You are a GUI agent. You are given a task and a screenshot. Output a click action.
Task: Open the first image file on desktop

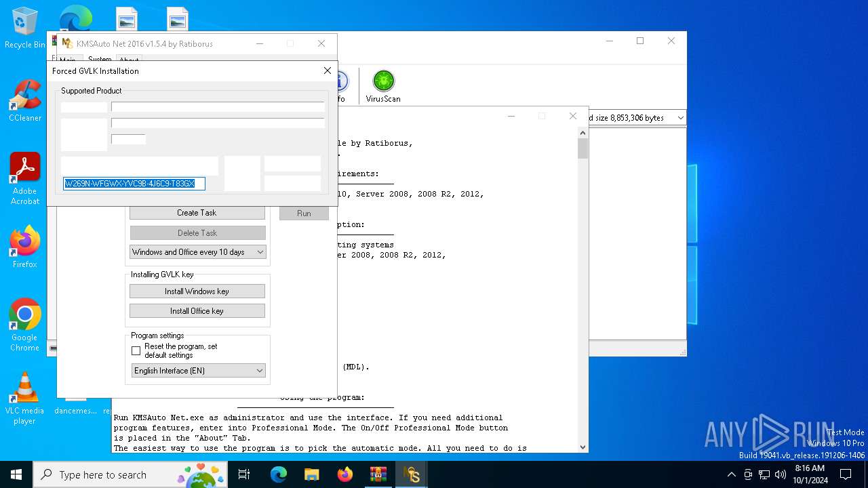(x=126, y=18)
